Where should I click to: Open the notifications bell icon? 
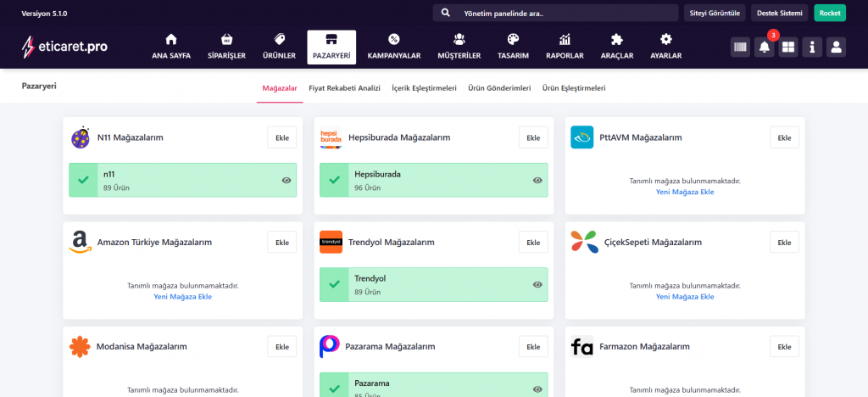click(765, 48)
